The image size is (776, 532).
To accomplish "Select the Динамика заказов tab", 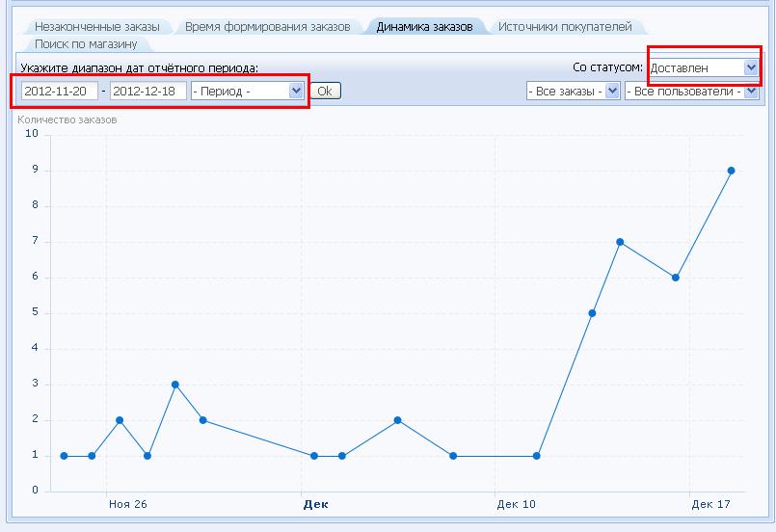I will click(x=424, y=27).
